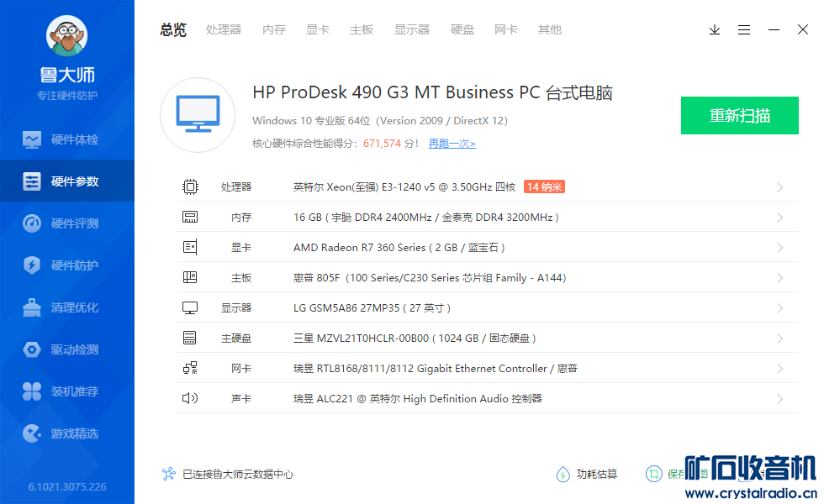
Task: Click the monitor icon in 显示器 row
Action: (190, 307)
